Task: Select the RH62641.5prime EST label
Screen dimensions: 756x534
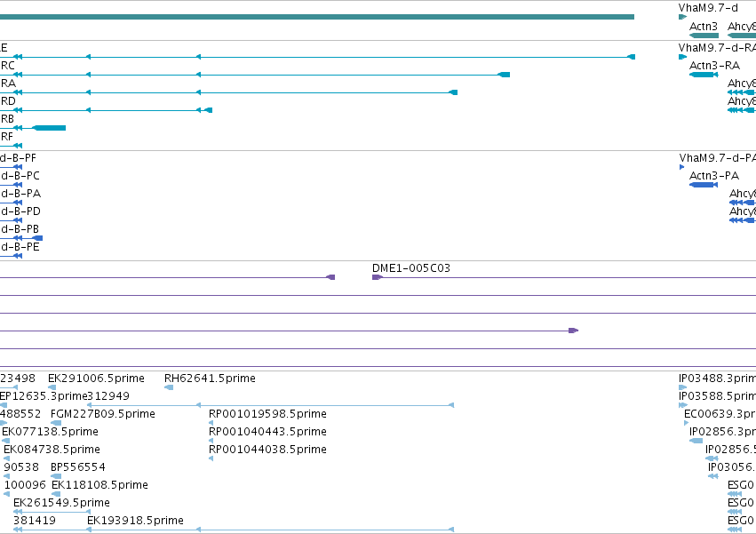Action: pyautogui.click(x=211, y=379)
